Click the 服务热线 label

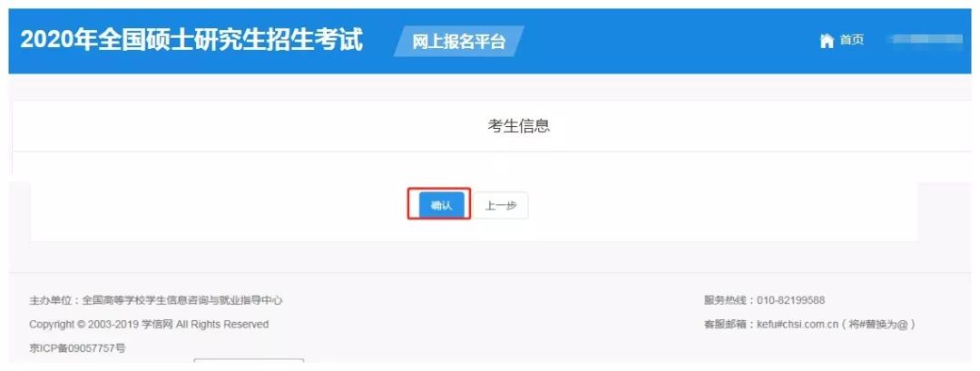(727, 300)
